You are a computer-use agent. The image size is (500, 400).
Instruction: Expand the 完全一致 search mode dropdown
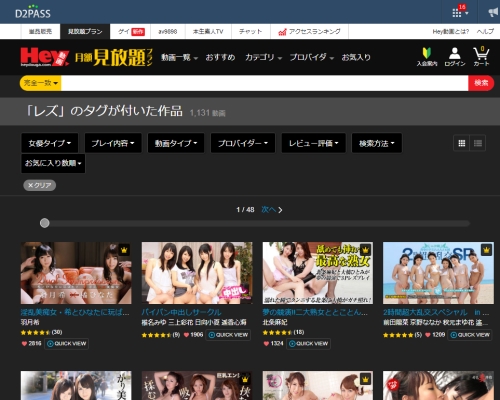[x=40, y=83]
